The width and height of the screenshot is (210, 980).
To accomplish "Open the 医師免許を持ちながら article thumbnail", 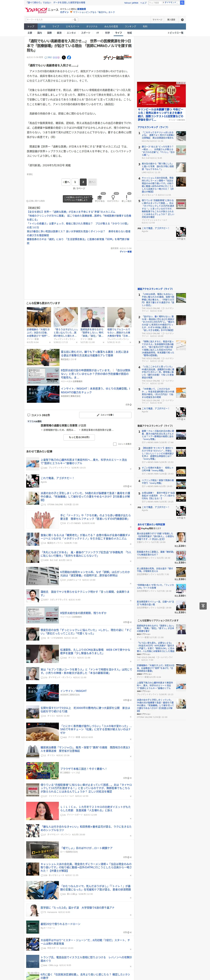I will [92, 317].
